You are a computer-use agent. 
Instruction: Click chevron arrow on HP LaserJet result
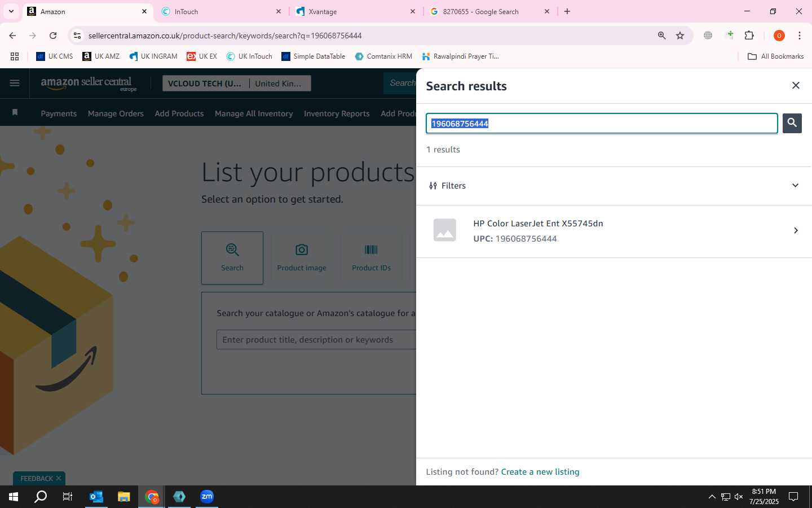pos(796,230)
